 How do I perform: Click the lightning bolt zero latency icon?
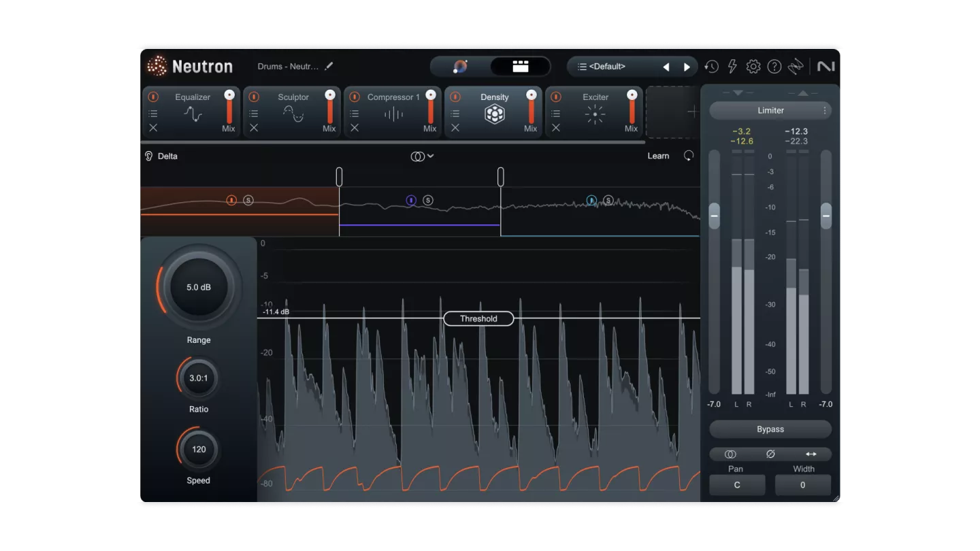point(732,67)
